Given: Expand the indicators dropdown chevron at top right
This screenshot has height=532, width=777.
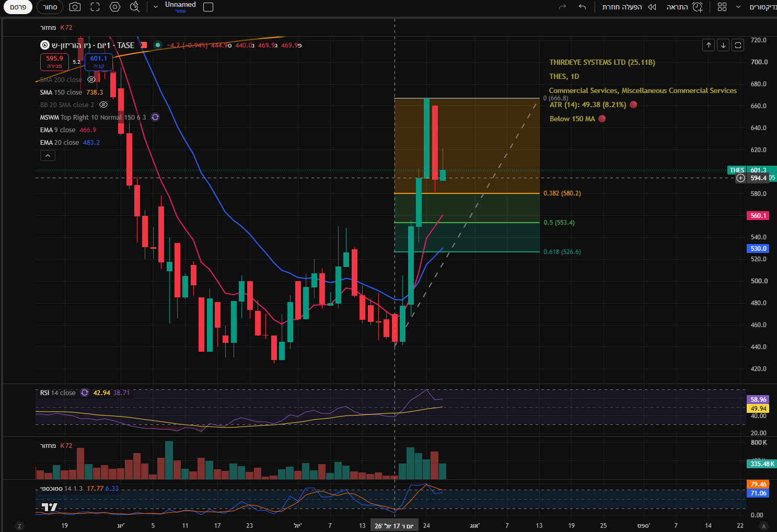Looking at the screenshot, I should coord(738,7).
